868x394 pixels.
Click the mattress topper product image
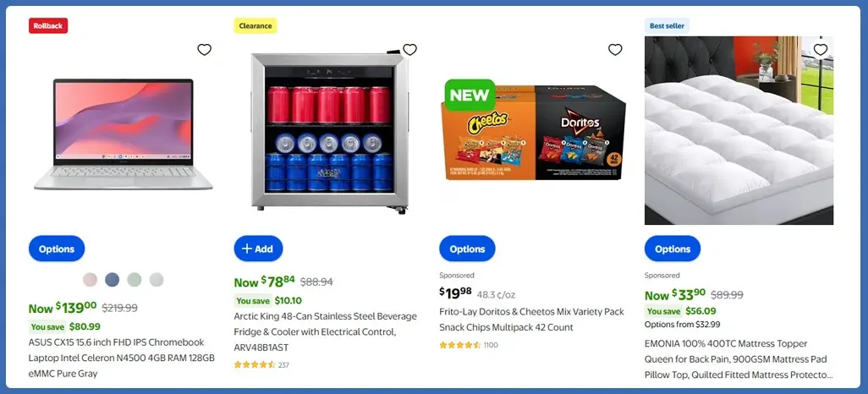739,130
